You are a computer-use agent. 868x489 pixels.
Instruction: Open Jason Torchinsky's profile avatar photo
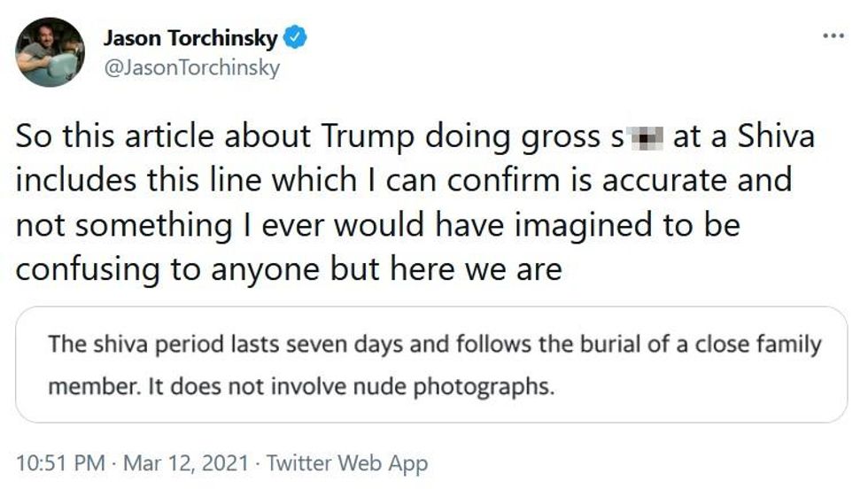[x=50, y=52]
